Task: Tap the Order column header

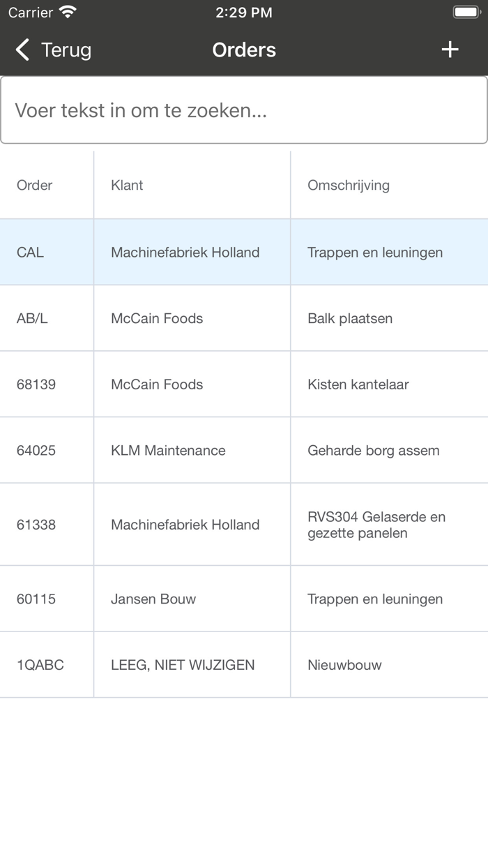Action: tap(34, 185)
